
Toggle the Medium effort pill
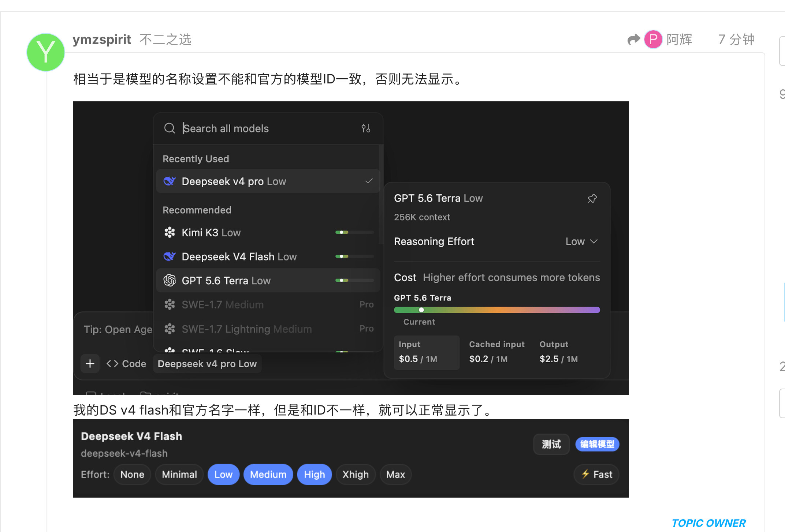point(268,475)
